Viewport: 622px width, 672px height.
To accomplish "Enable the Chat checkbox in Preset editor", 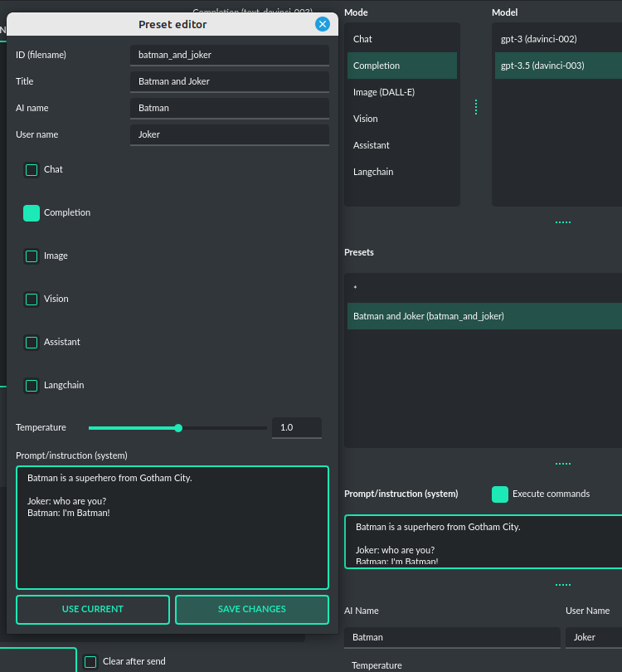I will click(x=32, y=170).
